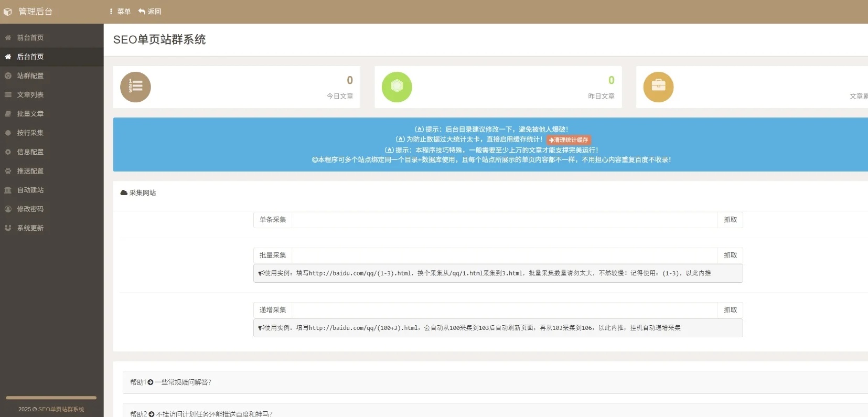
Task: Click the return arrow icon labeled 返回
Action: click(142, 12)
